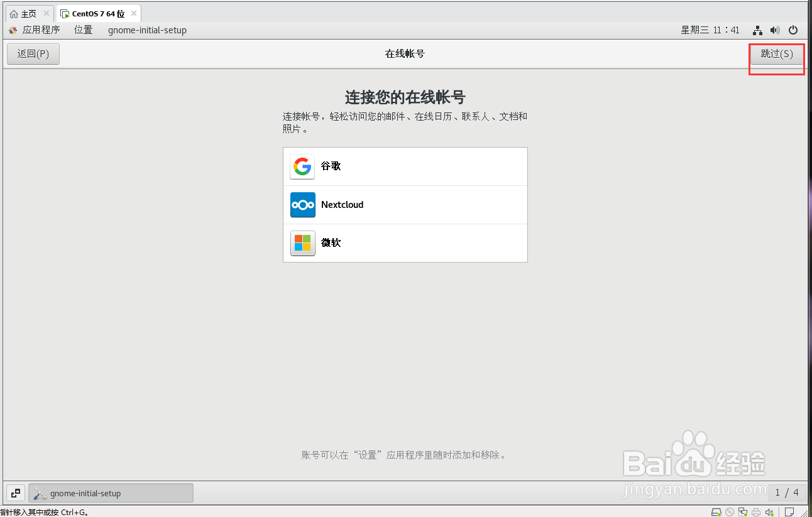Click the VM CD/DVD status icon
Viewport: 812px width, 517px height.
729,512
